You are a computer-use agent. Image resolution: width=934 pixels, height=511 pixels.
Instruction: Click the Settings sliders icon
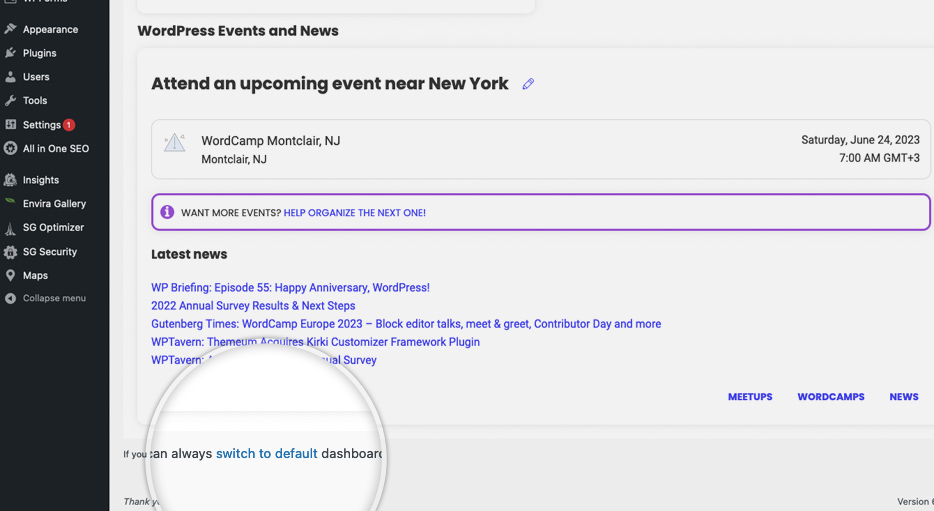point(10,124)
